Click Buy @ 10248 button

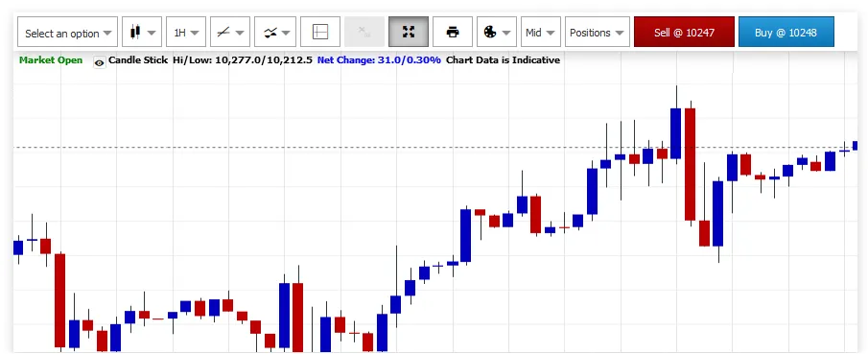[786, 32]
